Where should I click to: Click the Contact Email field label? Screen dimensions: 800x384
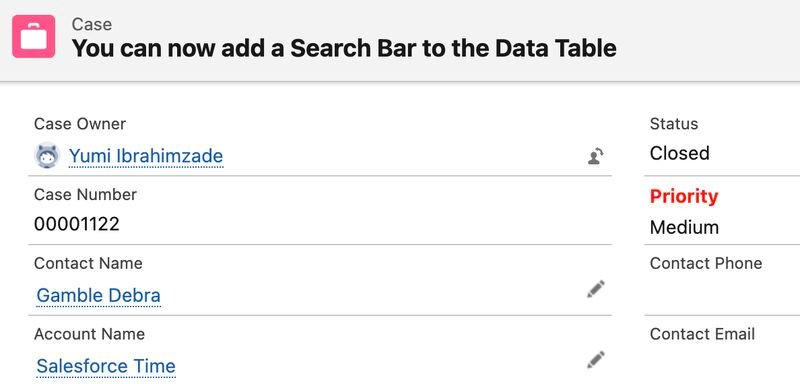(703, 334)
